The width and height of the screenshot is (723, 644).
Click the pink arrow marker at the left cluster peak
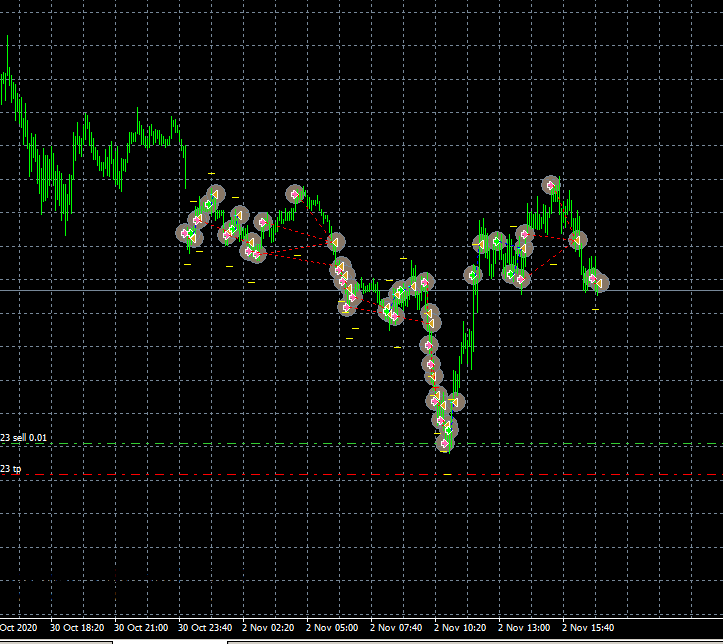click(295, 194)
